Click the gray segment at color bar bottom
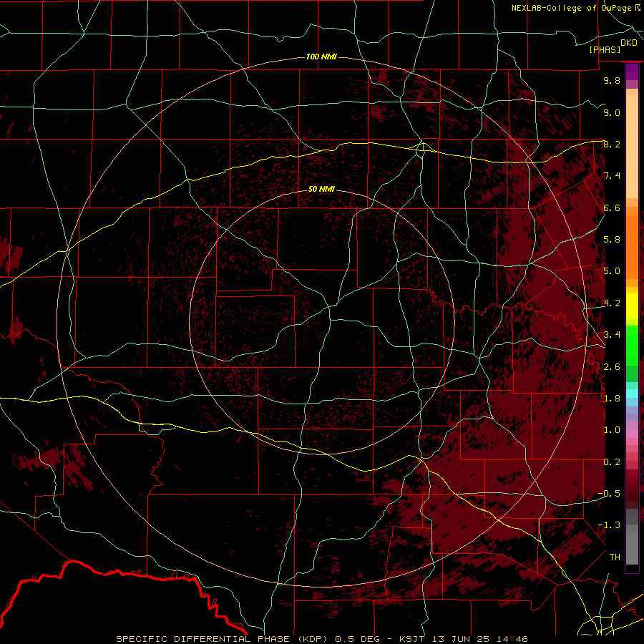 pos(632,545)
